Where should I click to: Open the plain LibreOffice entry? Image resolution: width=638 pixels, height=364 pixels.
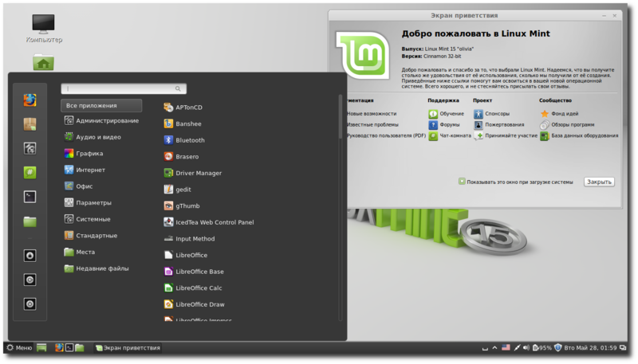[x=186, y=255]
